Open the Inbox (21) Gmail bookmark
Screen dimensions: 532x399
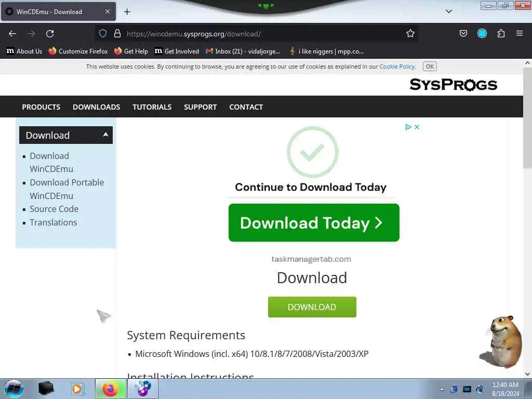click(x=243, y=51)
